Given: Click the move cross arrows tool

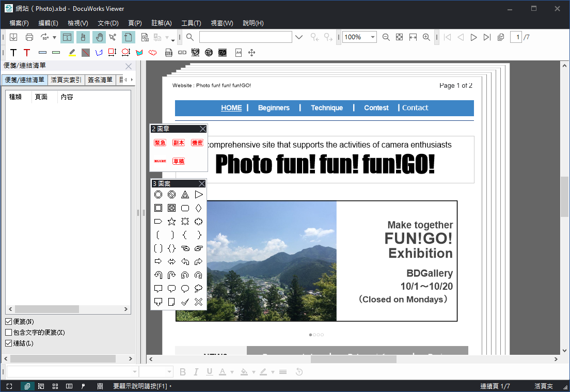Looking at the screenshot, I should [x=251, y=53].
